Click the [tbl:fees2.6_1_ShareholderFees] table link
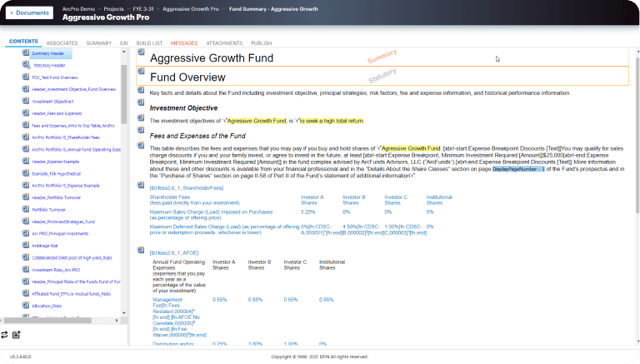 (x=187, y=187)
